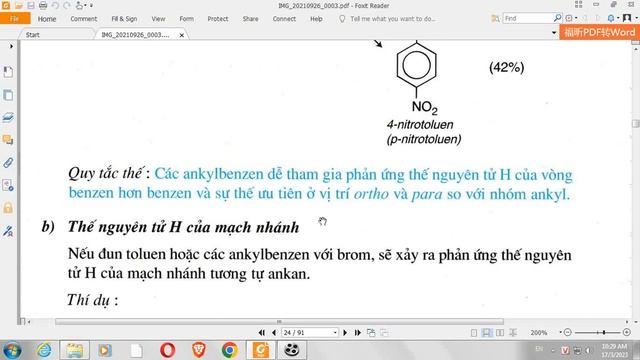Open the bookmarks panel in the left sidebar
640x360 pixels.
point(8,72)
